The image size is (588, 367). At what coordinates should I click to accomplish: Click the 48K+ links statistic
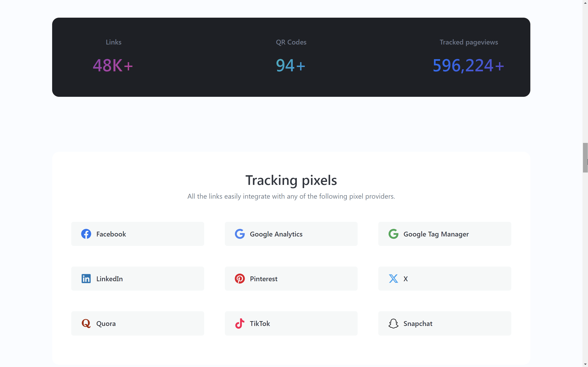pyautogui.click(x=113, y=65)
